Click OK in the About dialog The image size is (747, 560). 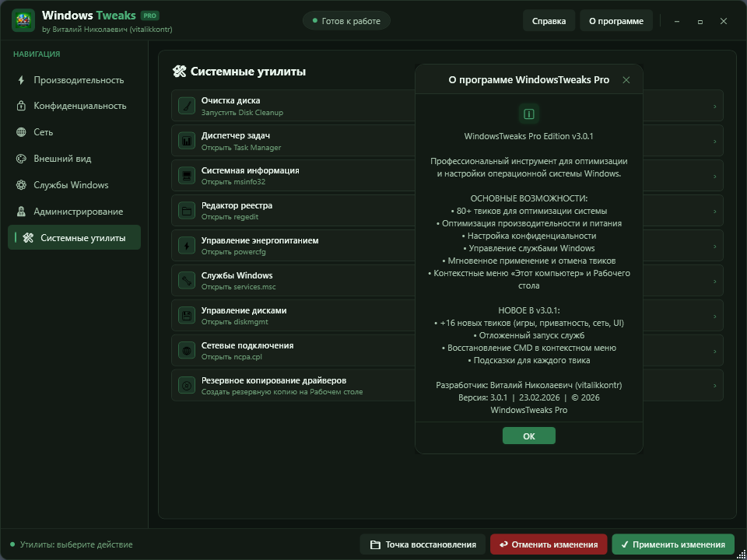tap(529, 436)
